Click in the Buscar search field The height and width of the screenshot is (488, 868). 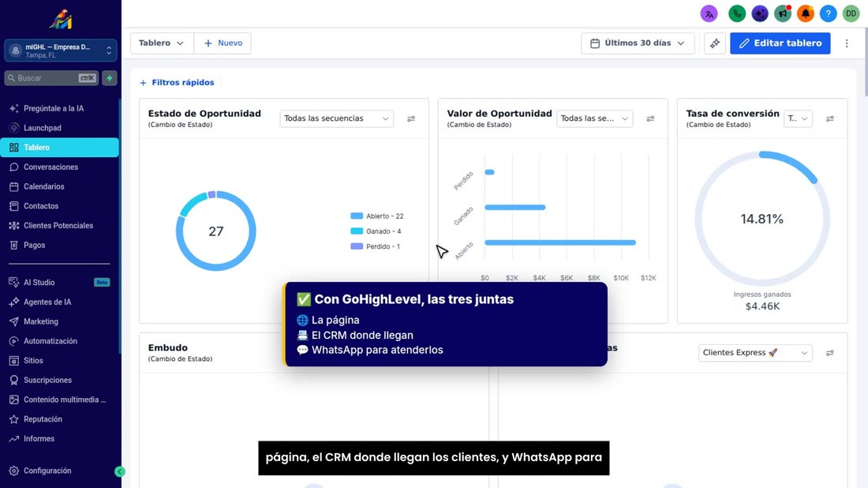[x=51, y=78]
